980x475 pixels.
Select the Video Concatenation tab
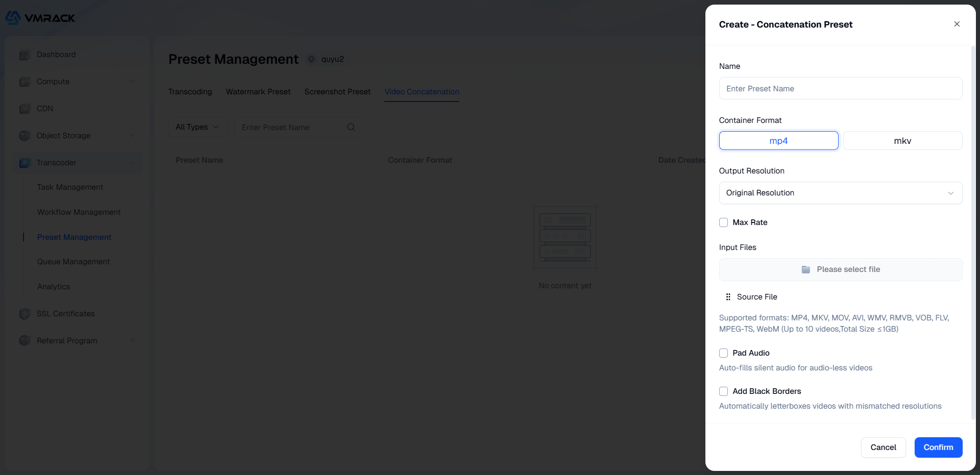422,92
